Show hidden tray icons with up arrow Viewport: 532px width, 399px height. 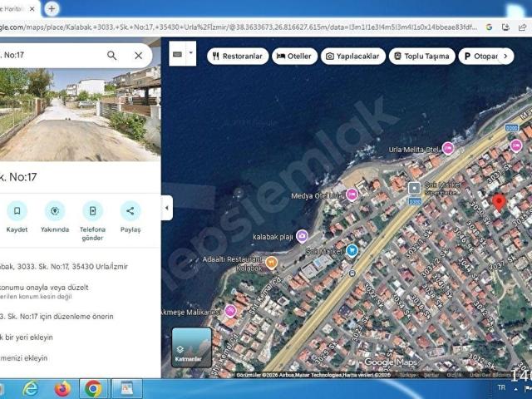[x=516, y=389]
